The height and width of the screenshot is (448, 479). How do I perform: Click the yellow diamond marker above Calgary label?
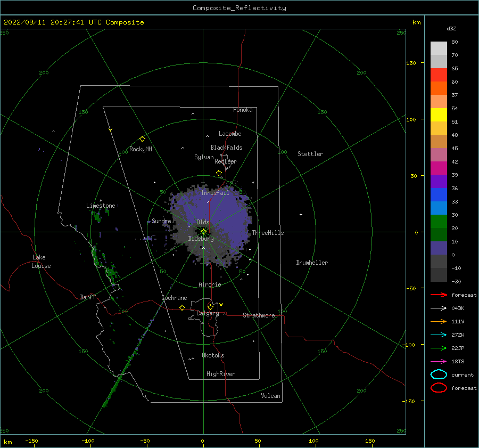[210, 307]
